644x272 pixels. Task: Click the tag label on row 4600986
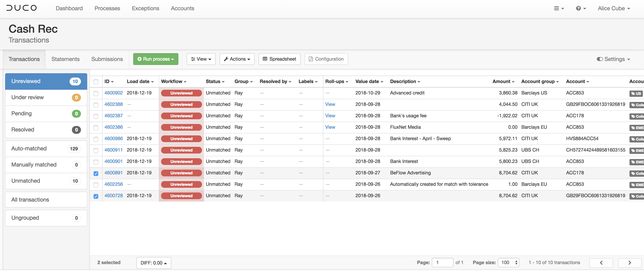coord(637,139)
